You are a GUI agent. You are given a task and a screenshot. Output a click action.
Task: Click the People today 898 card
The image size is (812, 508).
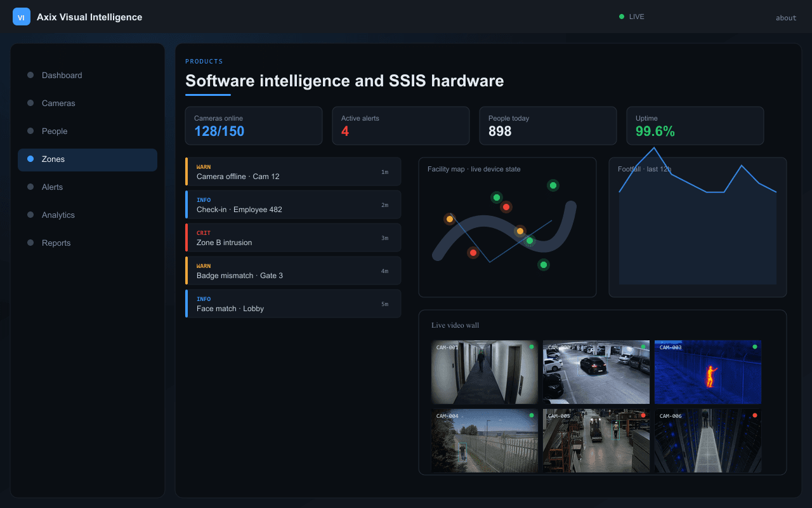click(x=548, y=126)
